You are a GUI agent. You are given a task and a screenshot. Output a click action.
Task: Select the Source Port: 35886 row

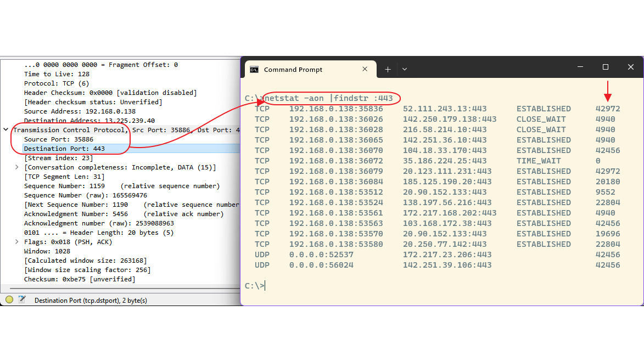[59, 139]
